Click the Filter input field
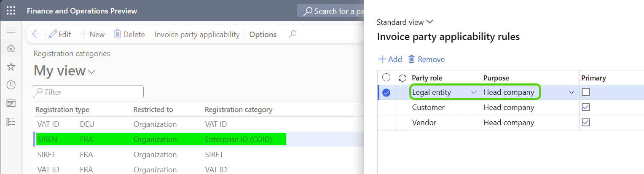 88,92
